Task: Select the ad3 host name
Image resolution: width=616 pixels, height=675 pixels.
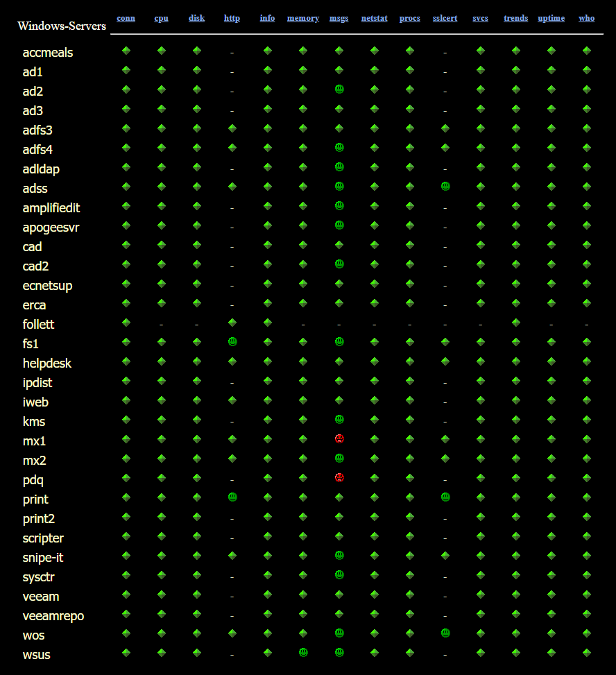Action: [33, 110]
